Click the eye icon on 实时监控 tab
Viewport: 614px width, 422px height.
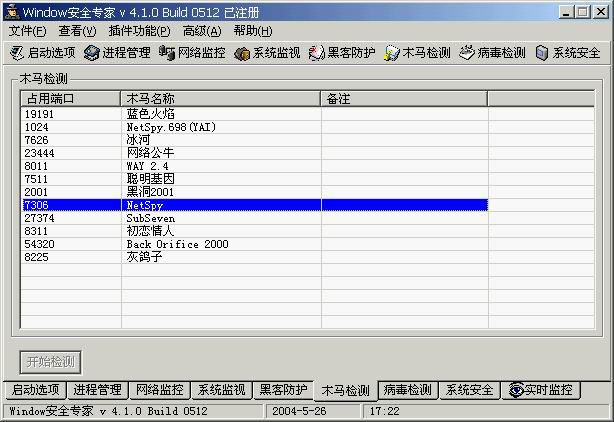(516, 390)
